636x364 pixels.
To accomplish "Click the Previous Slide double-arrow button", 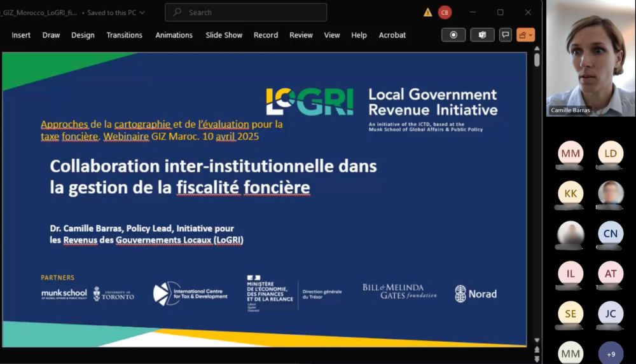I will (x=537, y=349).
